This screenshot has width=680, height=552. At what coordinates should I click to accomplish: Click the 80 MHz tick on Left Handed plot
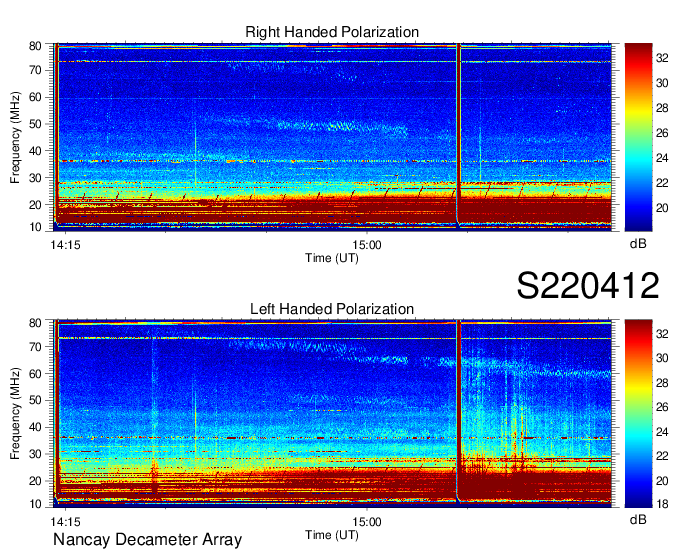[35, 323]
